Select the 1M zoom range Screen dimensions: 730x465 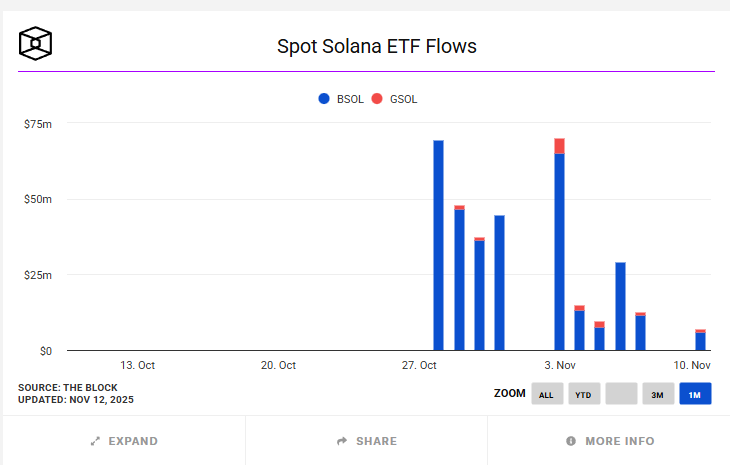pyautogui.click(x=694, y=394)
